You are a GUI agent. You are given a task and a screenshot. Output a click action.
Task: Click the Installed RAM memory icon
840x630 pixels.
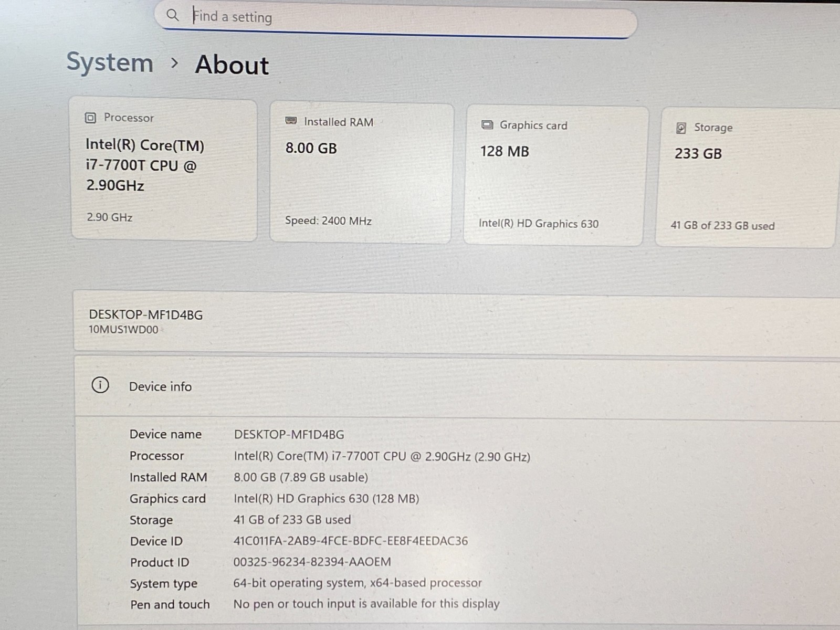(x=291, y=121)
